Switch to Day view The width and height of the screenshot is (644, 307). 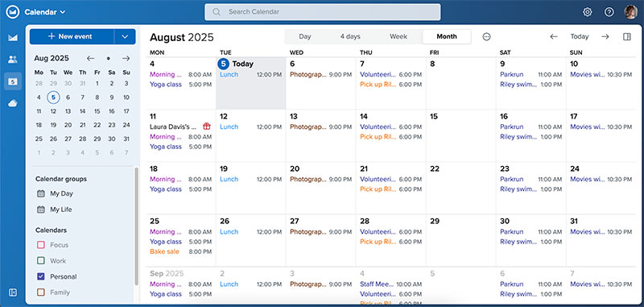click(305, 36)
